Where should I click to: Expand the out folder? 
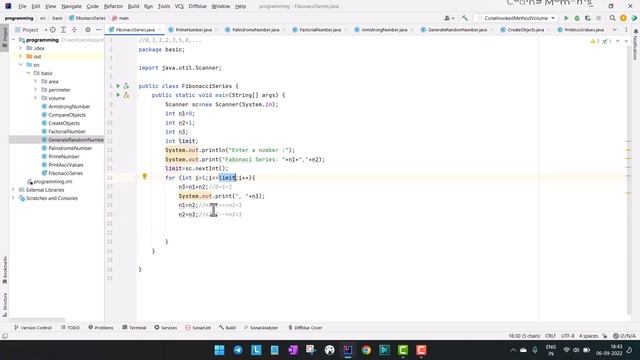point(21,56)
